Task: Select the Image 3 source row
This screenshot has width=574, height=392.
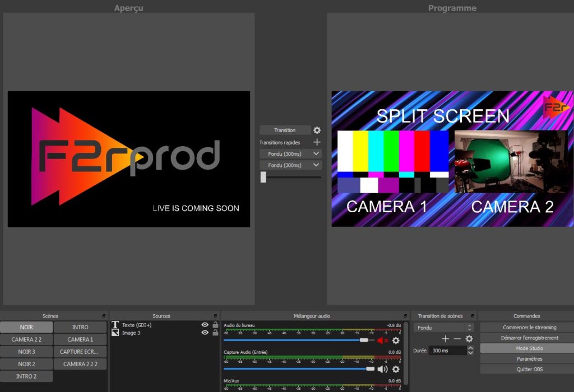Action: tap(165, 333)
